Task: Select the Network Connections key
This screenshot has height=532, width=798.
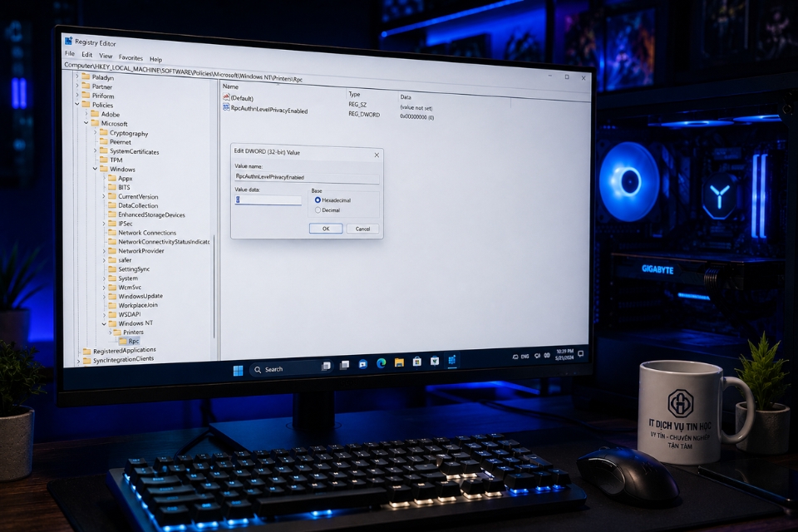Action: [147, 233]
